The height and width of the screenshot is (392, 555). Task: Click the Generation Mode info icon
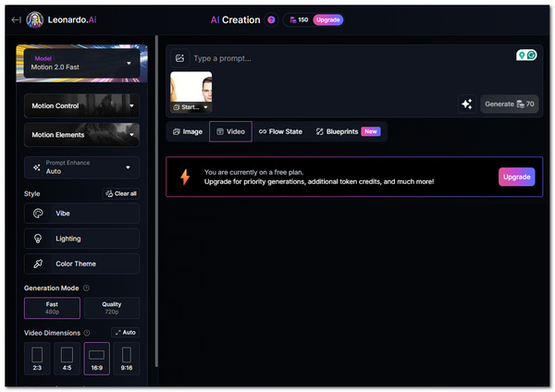pyautogui.click(x=86, y=288)
